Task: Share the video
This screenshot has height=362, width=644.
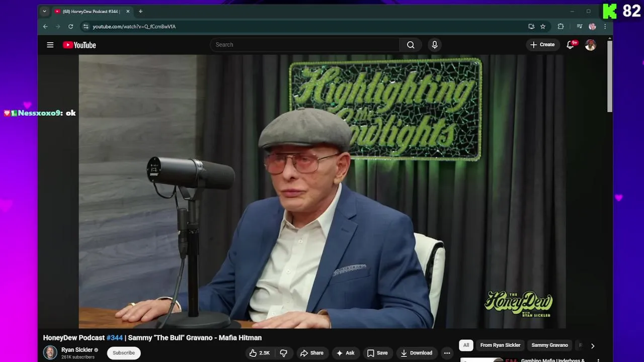Action: coord(312,353)
